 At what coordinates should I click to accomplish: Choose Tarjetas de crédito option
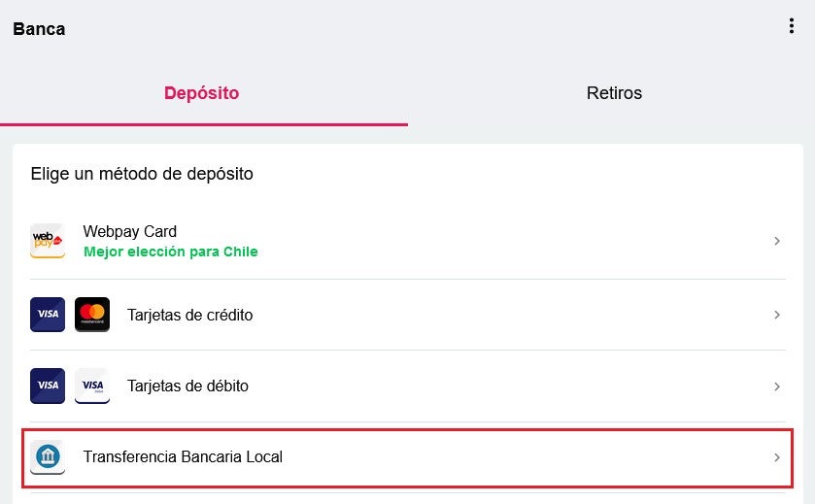coord(408,315)
